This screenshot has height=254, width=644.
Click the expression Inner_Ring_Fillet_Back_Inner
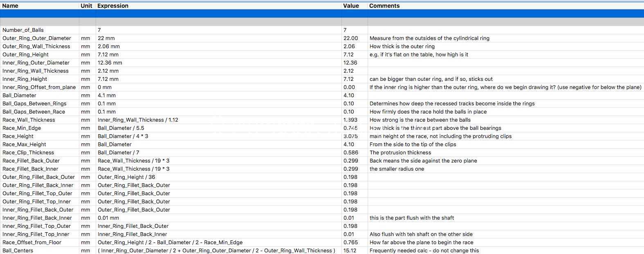[x=132, y=234]
